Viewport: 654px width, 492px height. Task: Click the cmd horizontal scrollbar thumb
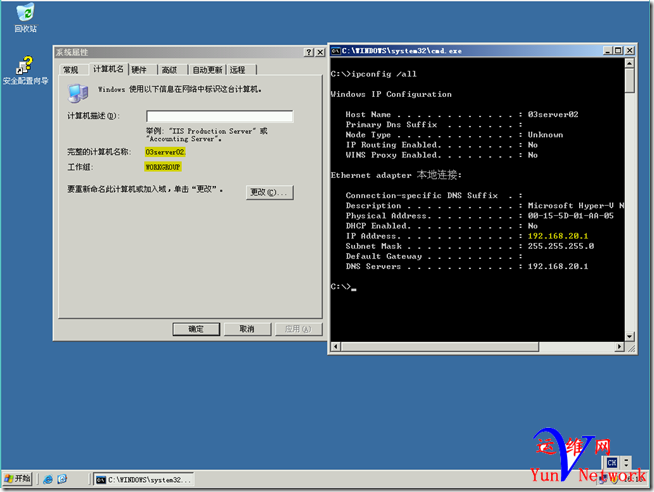pos(440,346)
